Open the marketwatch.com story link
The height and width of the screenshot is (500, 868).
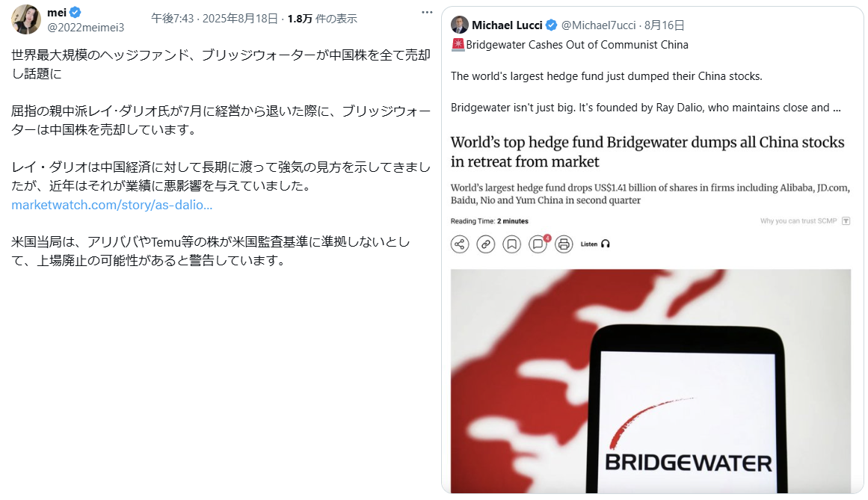click(x=112, y=205)
